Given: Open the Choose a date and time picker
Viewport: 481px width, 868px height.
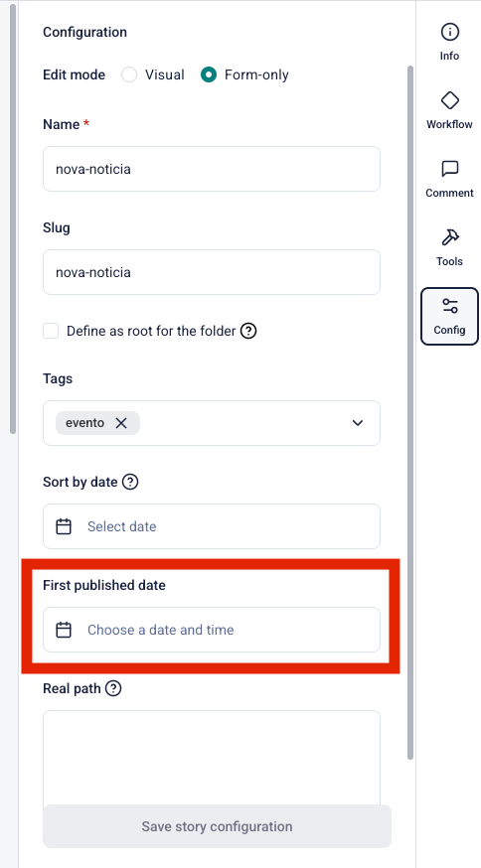Looking at the screenshot, I should coord(212,630).
